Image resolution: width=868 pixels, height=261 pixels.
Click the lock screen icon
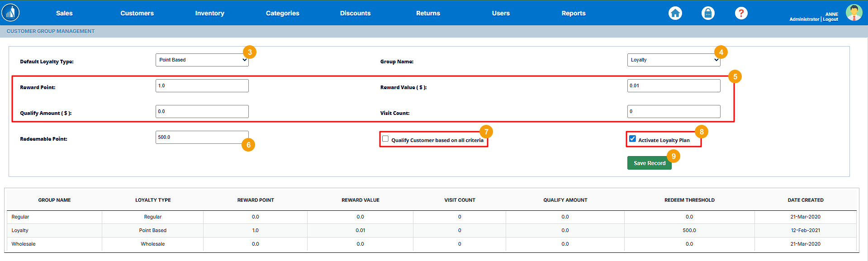tap(708, 13)
